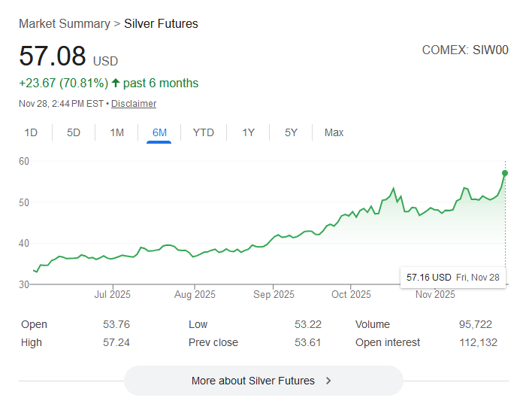Click the COMEX: SIW00 ticker label
Image resolution: width=532 pixels, height=413 pixels.
click(x=465, y=50)
